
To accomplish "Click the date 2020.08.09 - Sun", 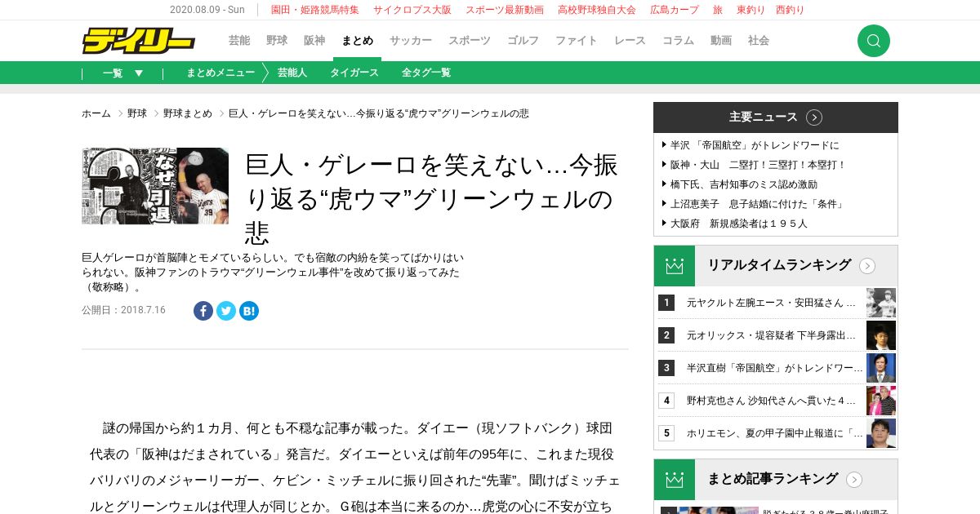I will pyautogui.click(x=207, y=10).
